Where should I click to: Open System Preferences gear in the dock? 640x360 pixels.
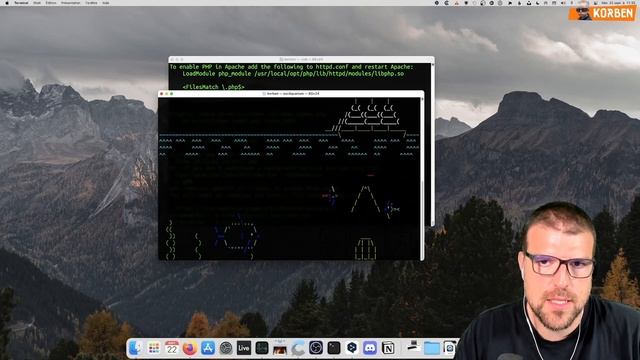(x=226, y=348)
